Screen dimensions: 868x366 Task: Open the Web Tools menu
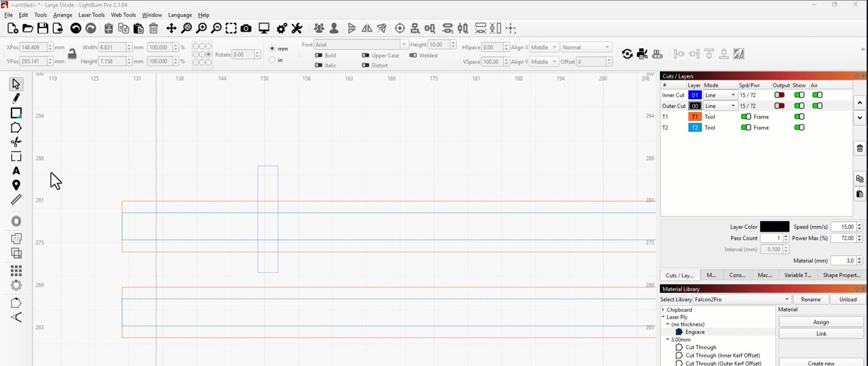tap(123, 15)
